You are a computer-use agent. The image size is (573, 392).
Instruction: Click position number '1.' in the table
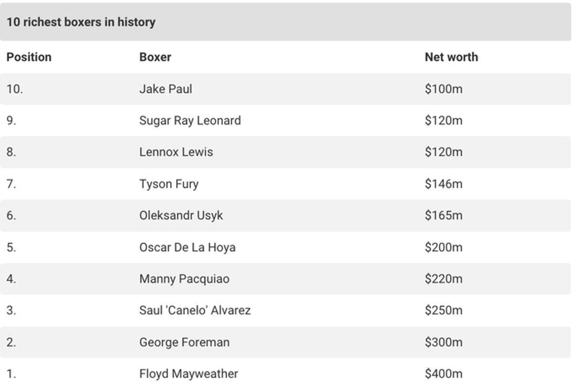pos(11,374)
